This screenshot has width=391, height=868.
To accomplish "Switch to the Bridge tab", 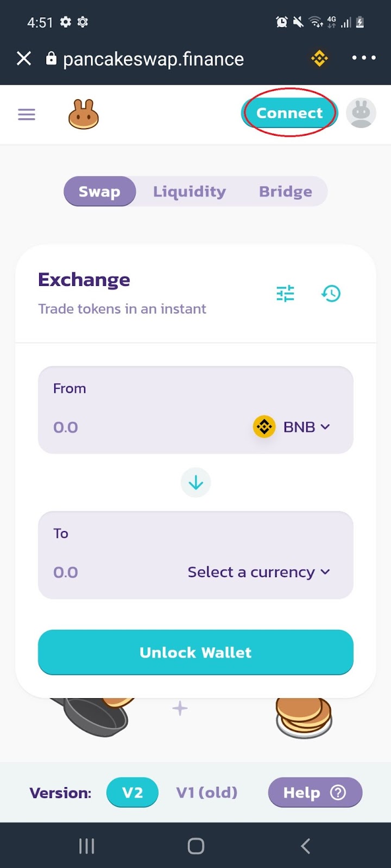I will 286,192.
